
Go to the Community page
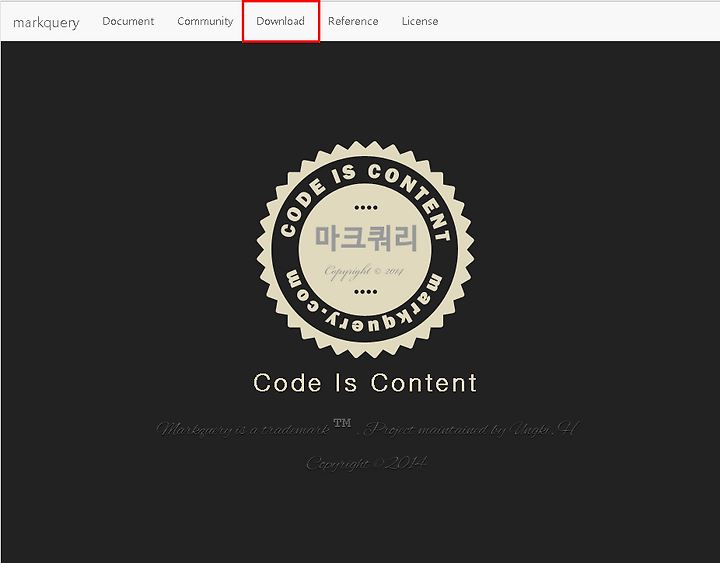click(205, 22)
